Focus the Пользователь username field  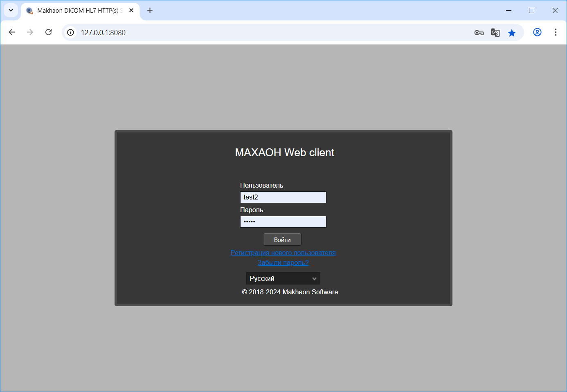283,197
